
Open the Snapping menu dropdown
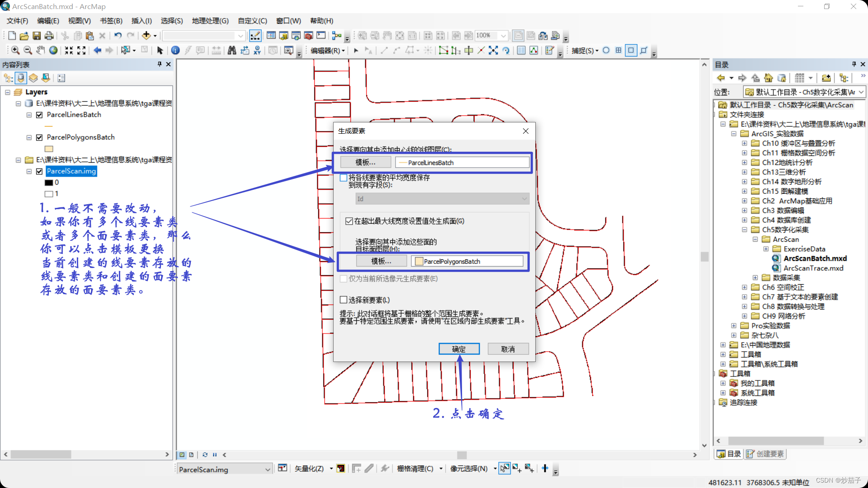[585, 51]
